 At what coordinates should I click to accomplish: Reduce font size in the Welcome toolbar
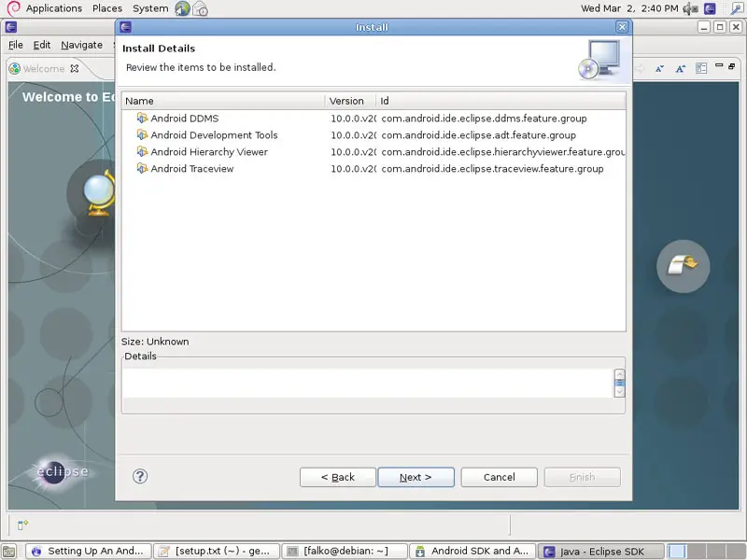click(x=659, y=68)
